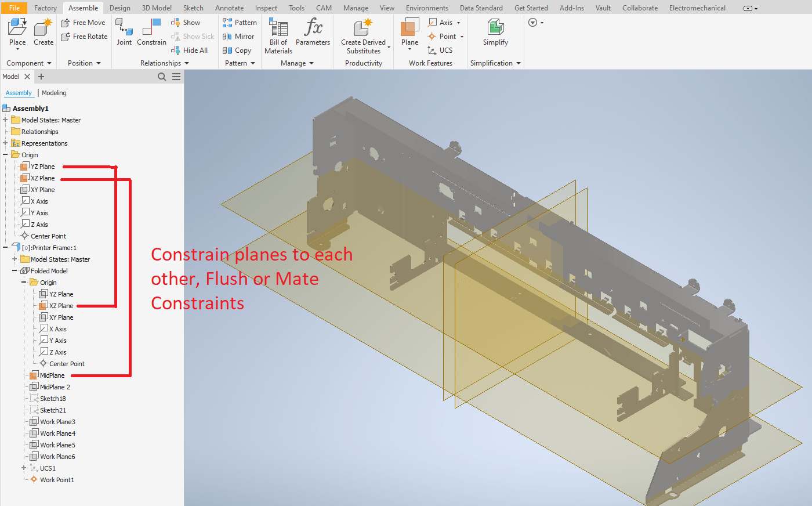This screenshot has height=506, width=812.
Task: Switch to the 3D Model tab
Action: pyautogui.click(x=157, y=8)
